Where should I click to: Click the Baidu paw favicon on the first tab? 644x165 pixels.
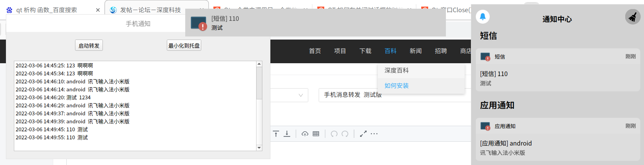[x=9, y=10]
